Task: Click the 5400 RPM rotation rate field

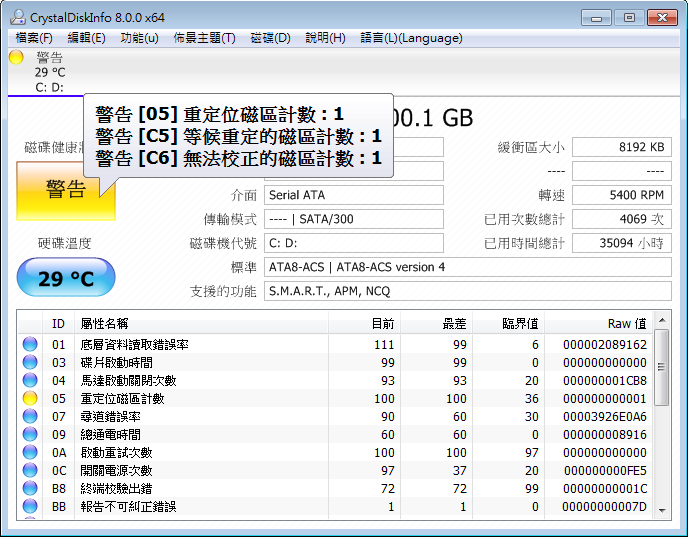Action: 622,195
